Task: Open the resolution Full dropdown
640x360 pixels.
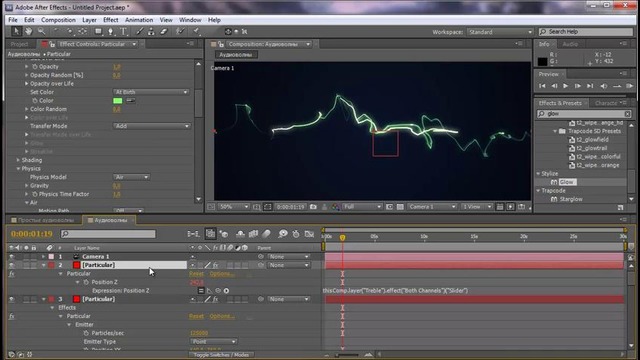Action: pos(362,207)
